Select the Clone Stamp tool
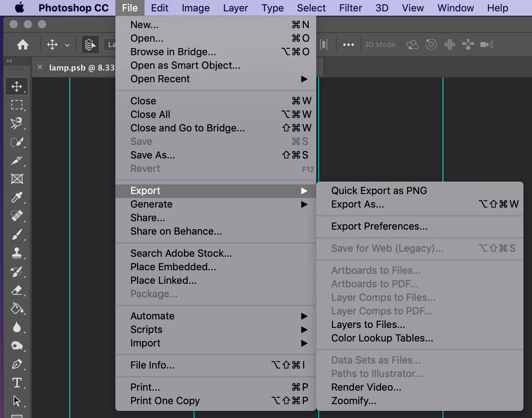The height and width of the screenshot is (418, 532). (x=17, y=253)
